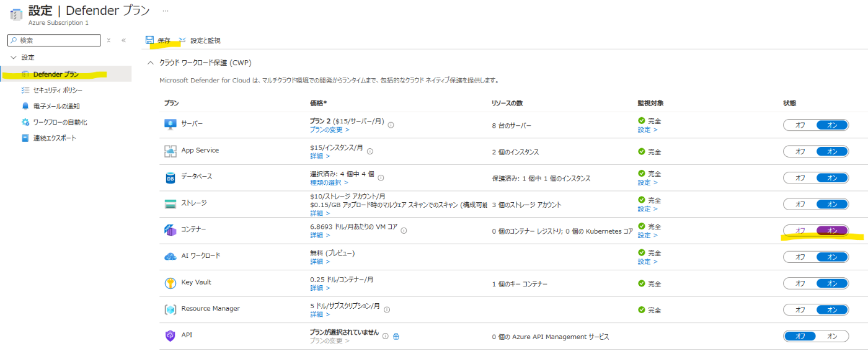Switch Key Vault plan to off

[800, 283]
